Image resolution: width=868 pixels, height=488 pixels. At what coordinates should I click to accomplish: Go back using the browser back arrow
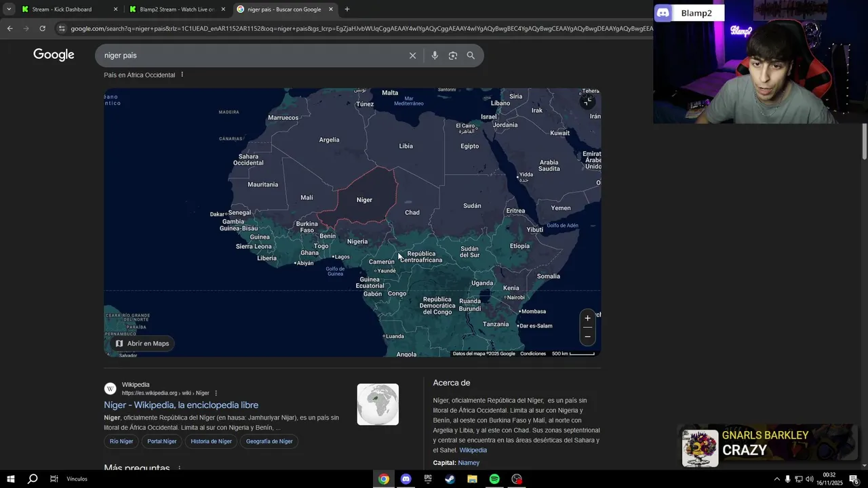(x=9, y=28)
